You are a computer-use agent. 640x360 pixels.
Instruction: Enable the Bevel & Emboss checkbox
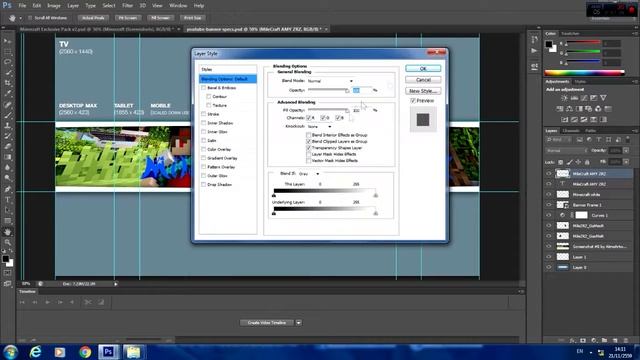pos(203,88)
